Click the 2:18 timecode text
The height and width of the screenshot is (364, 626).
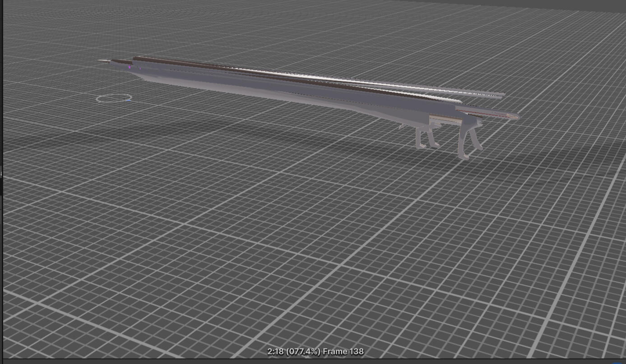(x=275, y=351)
